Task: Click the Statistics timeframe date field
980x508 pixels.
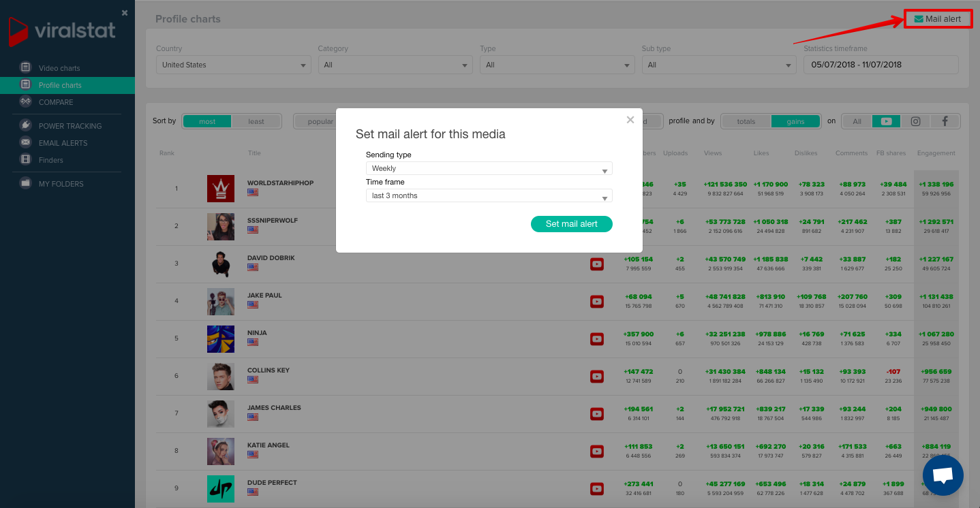Action: click(881, 65)
